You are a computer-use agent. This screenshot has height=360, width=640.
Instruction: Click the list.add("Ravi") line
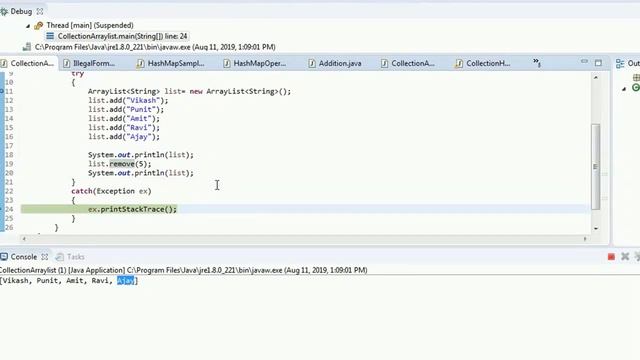tap(124, 127)
